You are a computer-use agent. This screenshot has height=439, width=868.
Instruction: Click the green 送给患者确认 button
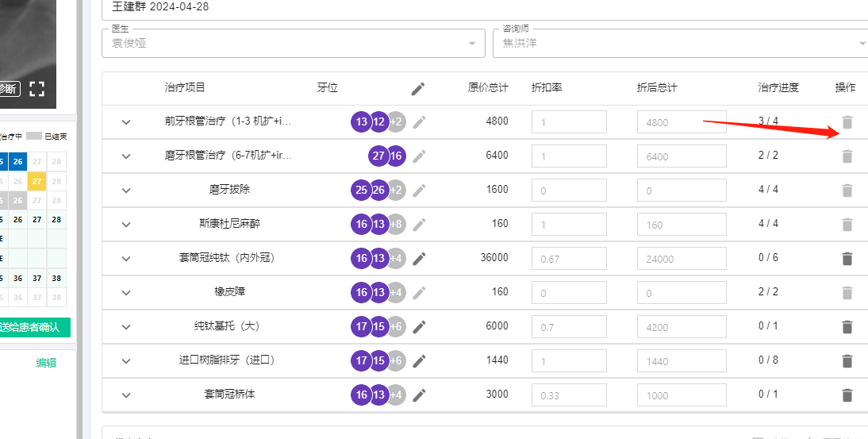click(35, 327)
